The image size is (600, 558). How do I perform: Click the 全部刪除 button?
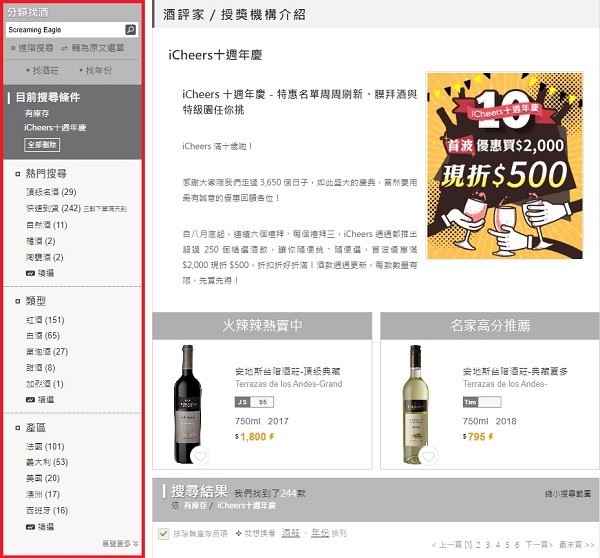click(42, 145)
